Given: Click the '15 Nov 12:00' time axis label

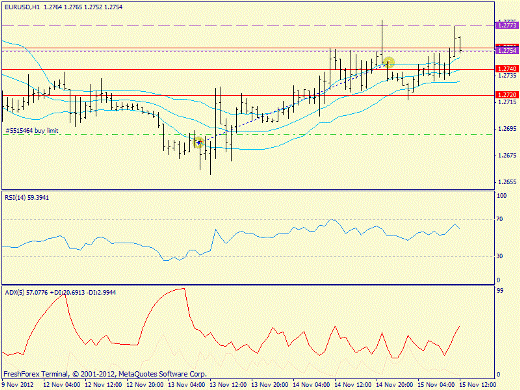Looking at the screenshot, I should pos(478,385).
